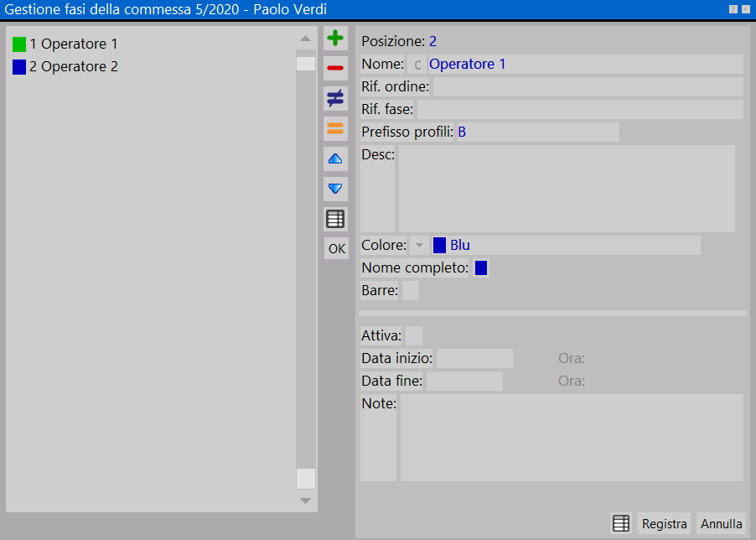Click the orange equals icon
Image resolution: width=756 pixels, height=540 pixels.
coord(335,129)
